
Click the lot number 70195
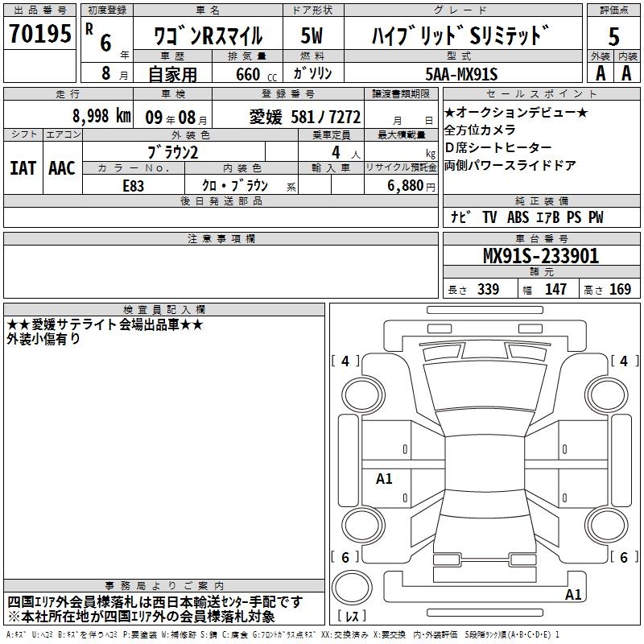click(x=39, y=33)
